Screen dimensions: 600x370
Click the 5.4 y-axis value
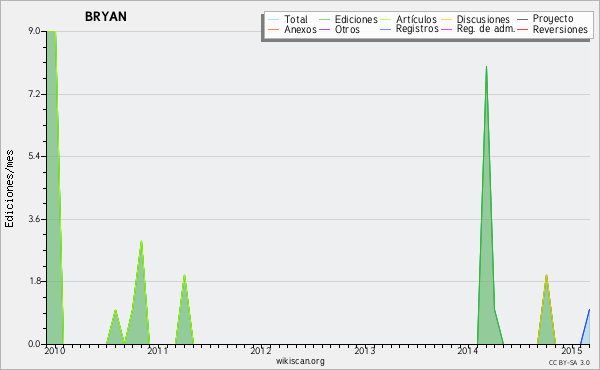pyautogui.click(x=34, y=156)
